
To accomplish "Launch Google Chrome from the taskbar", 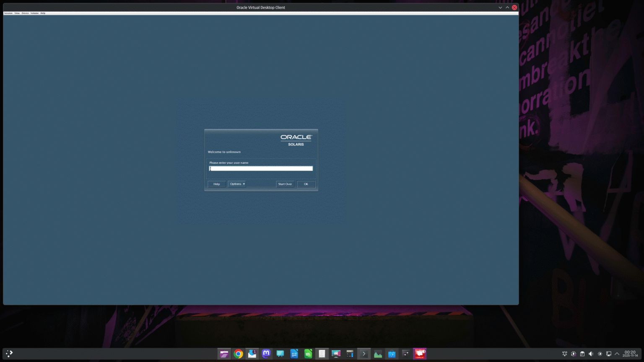I will [x=238, y=354].
